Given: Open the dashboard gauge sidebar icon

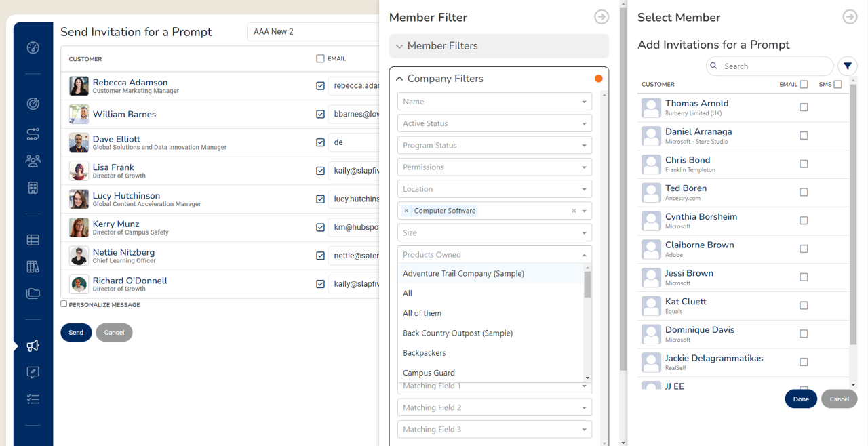Looking at the screenshot, I should [x=33, y=47].
